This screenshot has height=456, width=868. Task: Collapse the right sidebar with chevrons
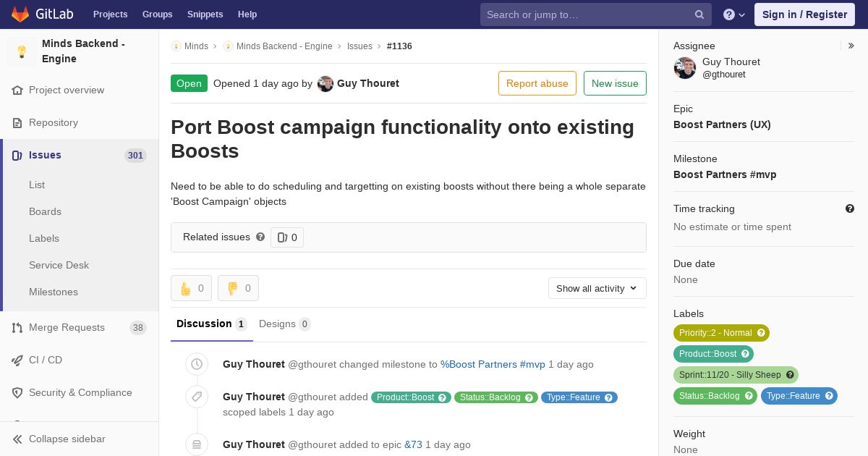point(851,46)
